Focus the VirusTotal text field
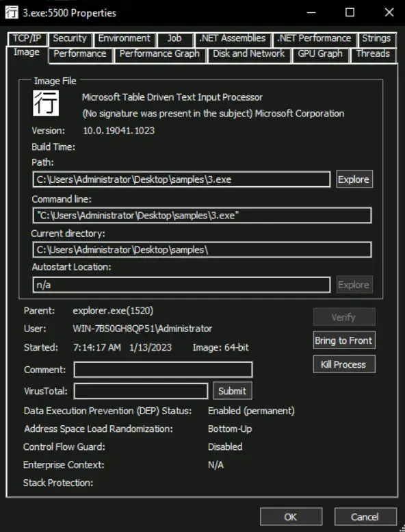405x532 pixels. coord(141,391)
